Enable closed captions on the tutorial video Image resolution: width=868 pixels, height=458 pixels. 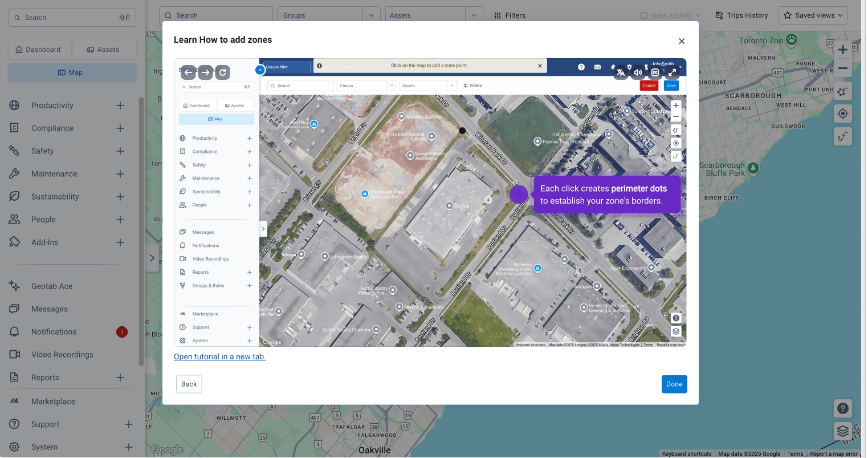655,72
